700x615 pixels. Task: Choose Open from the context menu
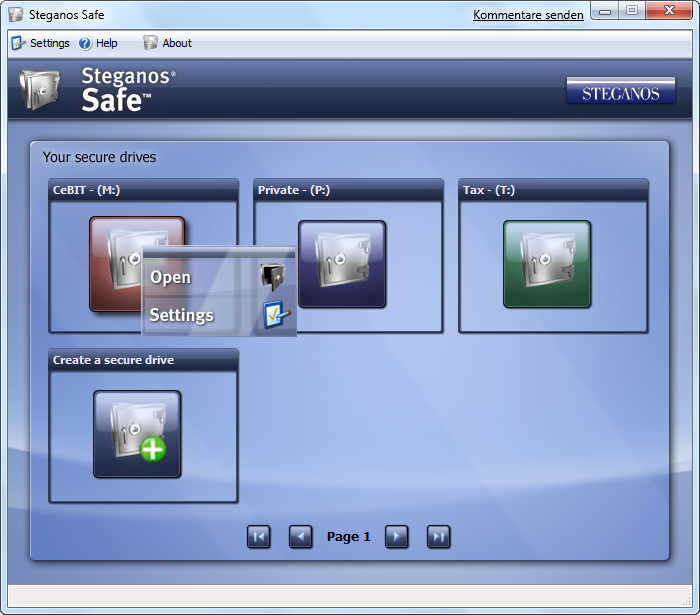171,277
